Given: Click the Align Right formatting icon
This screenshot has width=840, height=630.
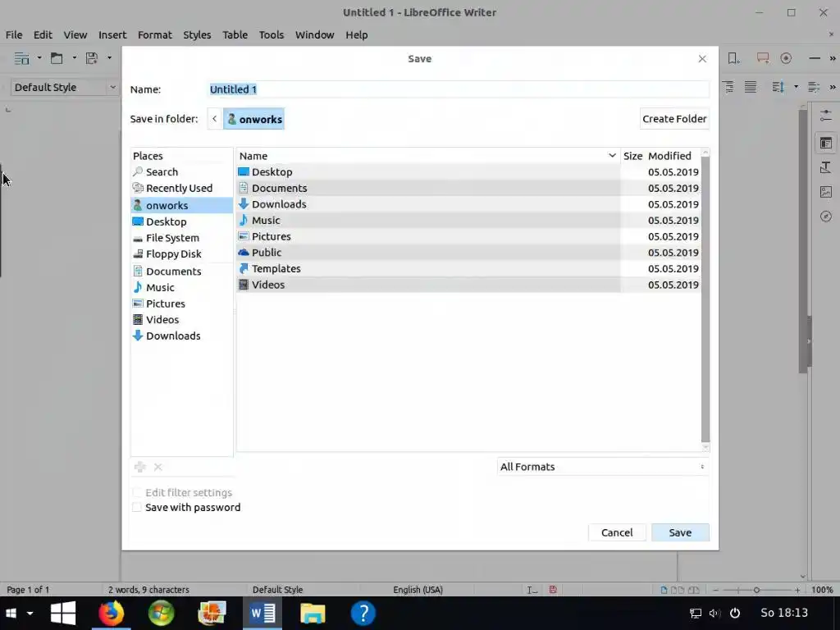Looking at the screenshot, I should coord(728,87).
